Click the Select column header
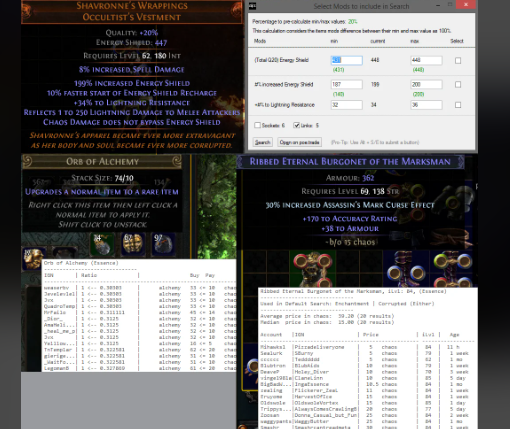Screen dimensions: 510x429 (457, 41)
